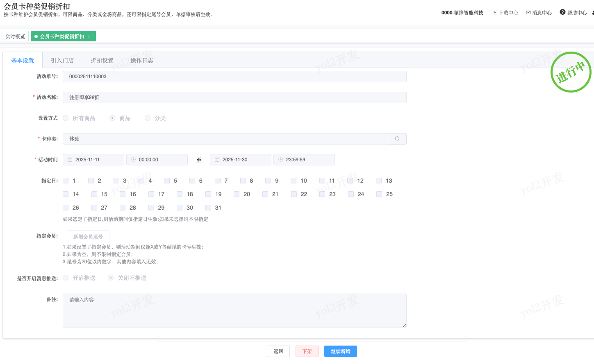Image resolution: width=594 pixels, height=364 pixels.
Task: Click the 继续新增 button
Action: (x=341, y=351)
